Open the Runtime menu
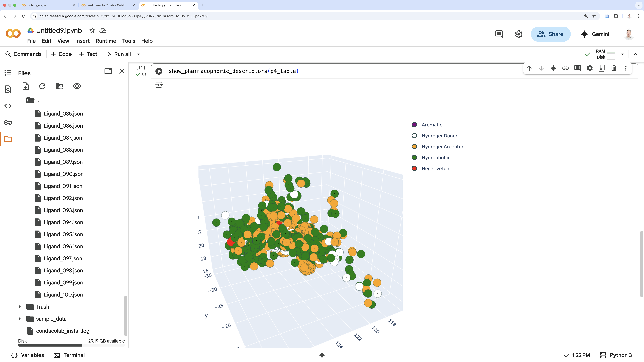 [106, 41]
